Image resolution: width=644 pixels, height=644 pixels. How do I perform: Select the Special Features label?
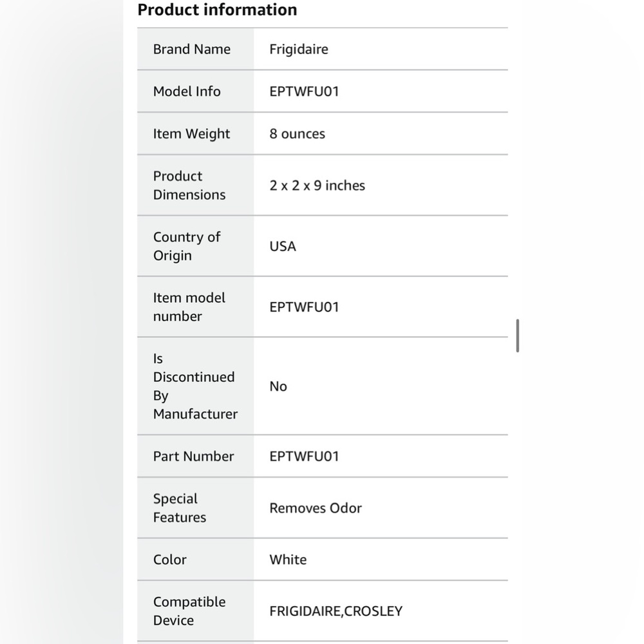[x=180, y=508]
